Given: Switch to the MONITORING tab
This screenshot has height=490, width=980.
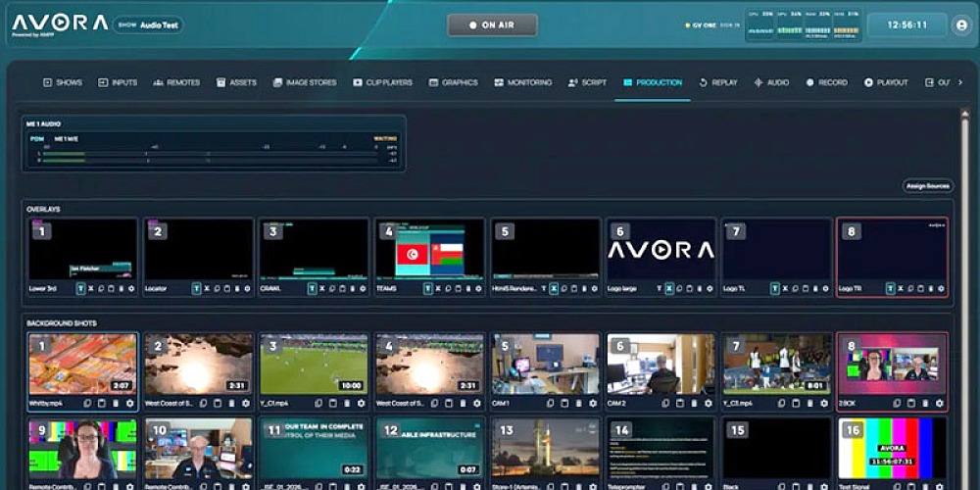Looking at the screenshot, I should 522,82.
